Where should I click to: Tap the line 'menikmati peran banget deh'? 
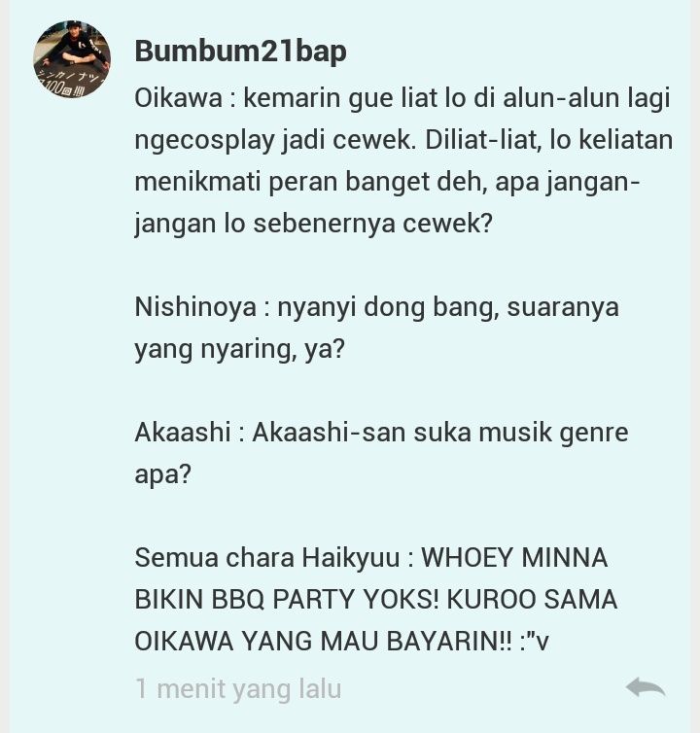(387, 182)
